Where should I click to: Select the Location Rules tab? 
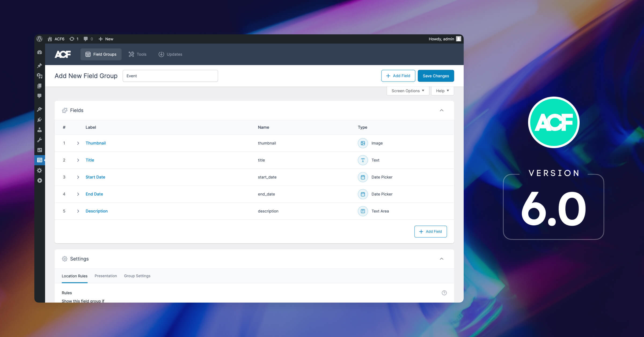(x=75, y=276)
